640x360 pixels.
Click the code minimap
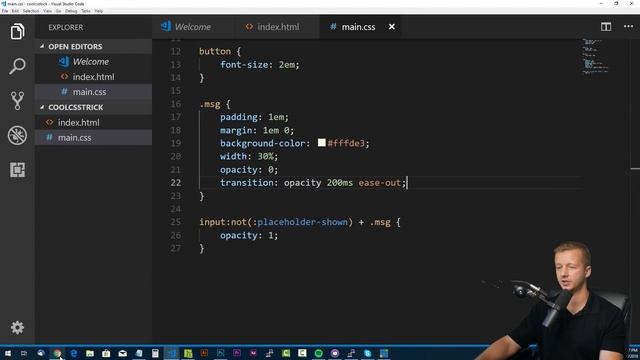(x=595, y=56)
